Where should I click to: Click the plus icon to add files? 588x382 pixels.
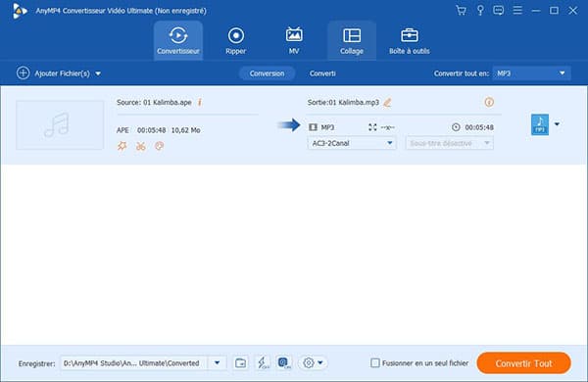pyautogui.click(x=23, y=73)
